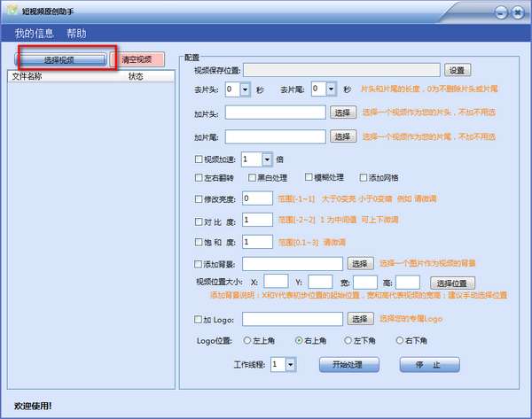Click the 饱和度 value field
Viewport: 532px width, 419px height.
pyautogui.click(x=257, y=242)
